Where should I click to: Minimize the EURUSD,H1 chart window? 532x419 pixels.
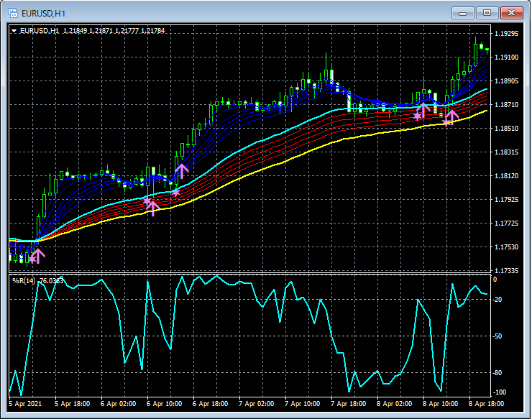463,12
